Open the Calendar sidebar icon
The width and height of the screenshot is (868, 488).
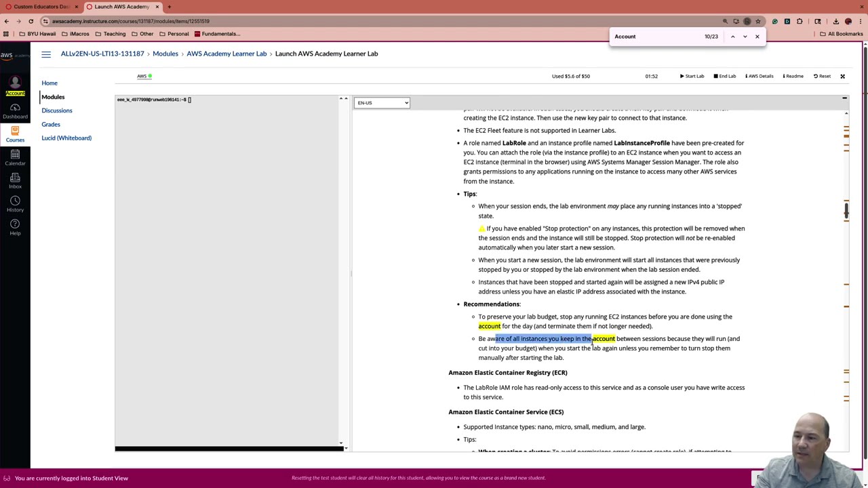[15, 158]
